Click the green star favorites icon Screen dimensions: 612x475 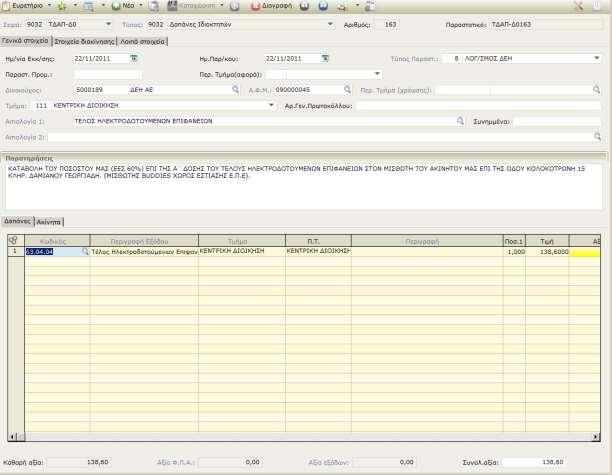tap(62, 6)
